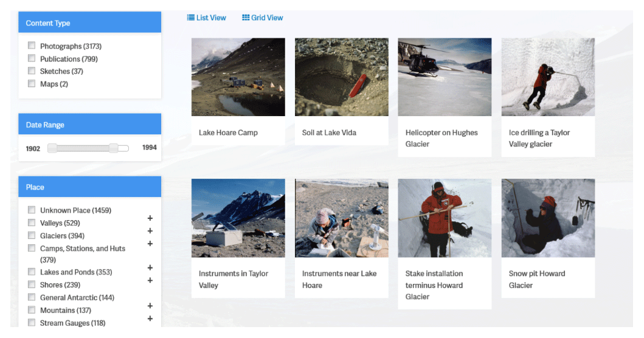Expand the Mountains place list
This screenshot has height=338, width=644.
coord(150,306)
